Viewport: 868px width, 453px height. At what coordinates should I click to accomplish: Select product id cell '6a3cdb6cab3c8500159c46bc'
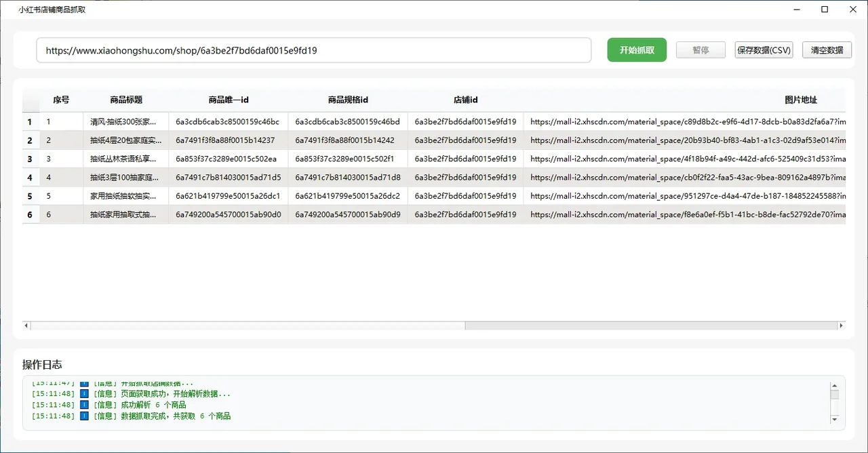click(229, 122)
